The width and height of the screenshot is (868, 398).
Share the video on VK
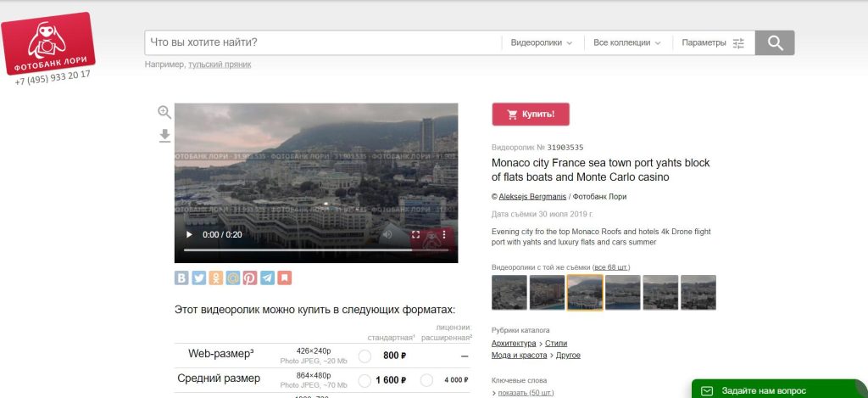(x=181, y=277)
